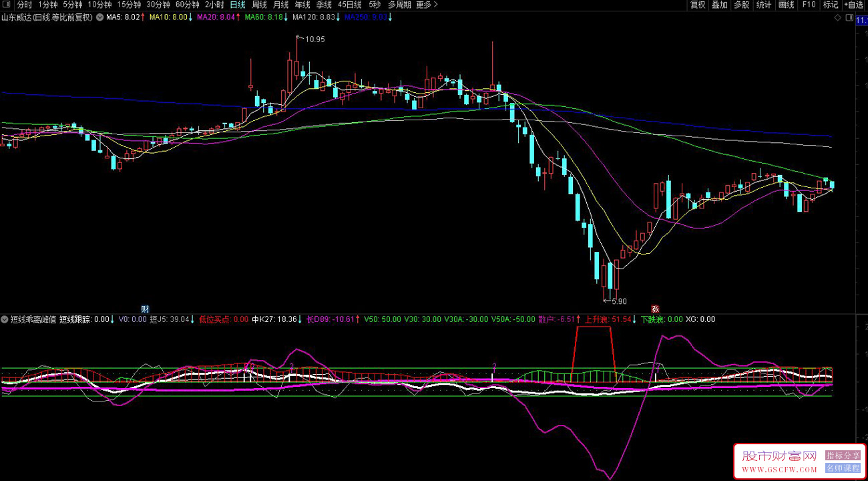Click the MA10: 8.00 label

[x=168, y=18]
